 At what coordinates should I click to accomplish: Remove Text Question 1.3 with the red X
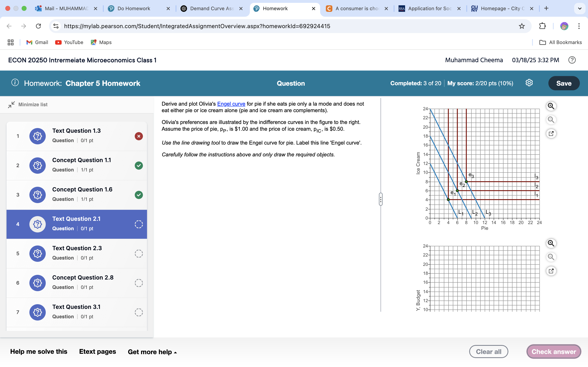tap(139, 136)
